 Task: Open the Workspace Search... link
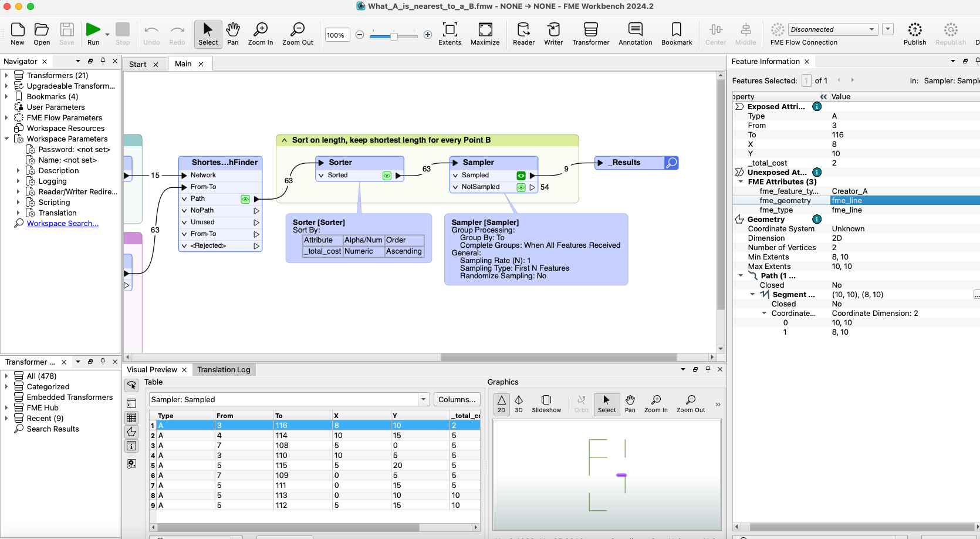pyautogui.click(x=63, y=223)
